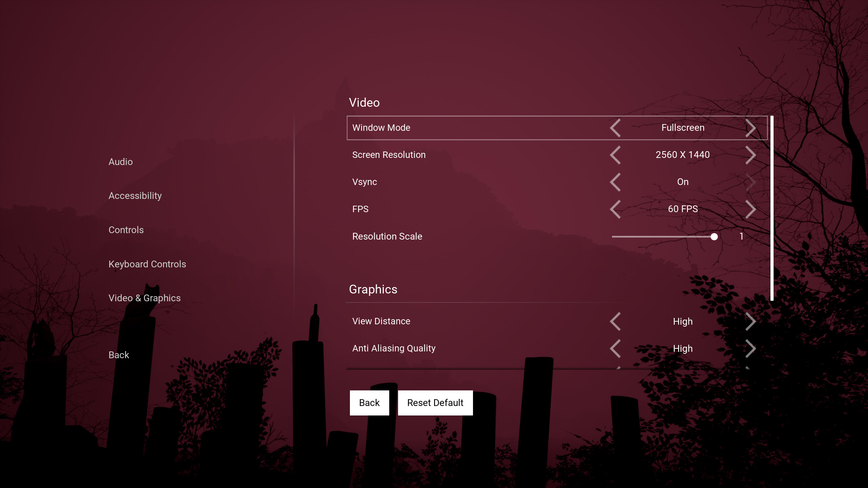Click the 2560 X 1440 resolution value
The height and width of the screenshot is (488, 868).
point(683,155)
